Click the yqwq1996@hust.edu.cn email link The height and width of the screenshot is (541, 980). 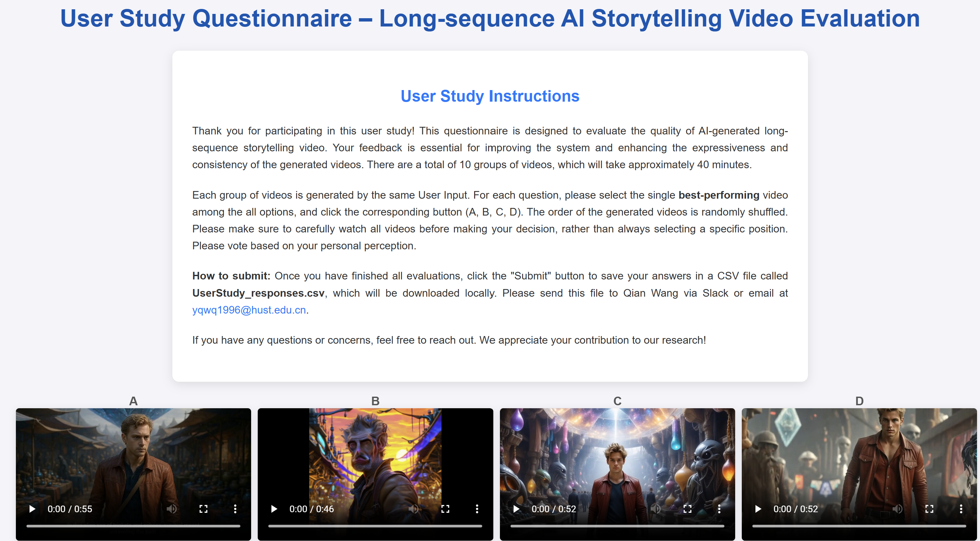point(249,310)
